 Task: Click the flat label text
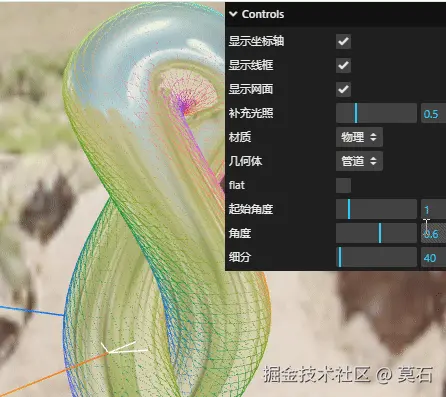[237, 185]
